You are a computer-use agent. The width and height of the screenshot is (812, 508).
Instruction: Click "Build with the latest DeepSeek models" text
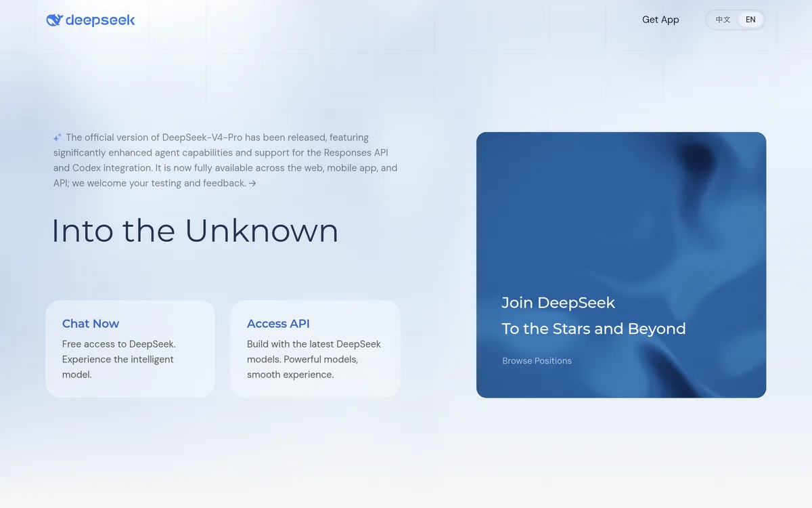[x=314, y=352]
